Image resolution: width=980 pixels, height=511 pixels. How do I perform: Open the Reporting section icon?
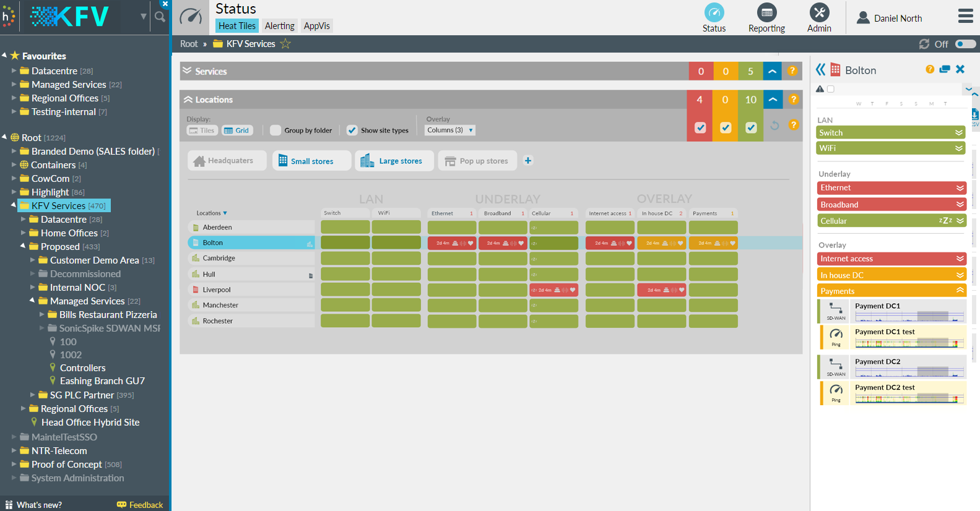[766, 13]
